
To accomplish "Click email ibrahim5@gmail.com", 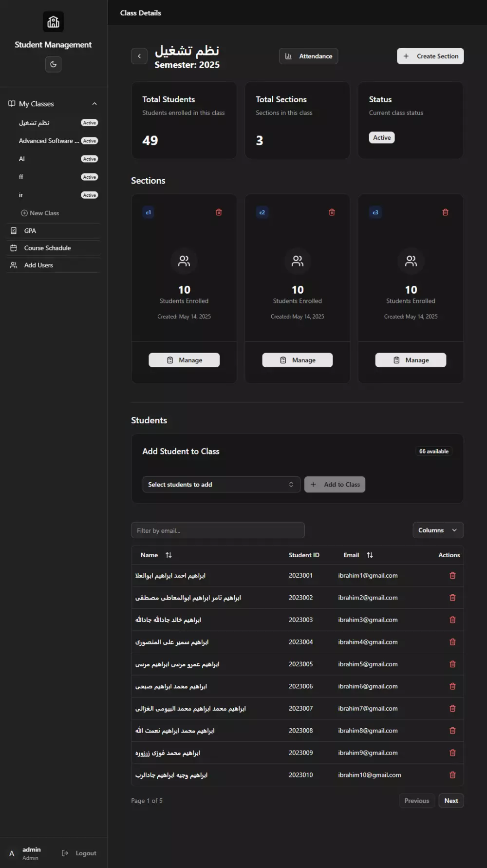I will pyautogui.click(x=368, y=664).
